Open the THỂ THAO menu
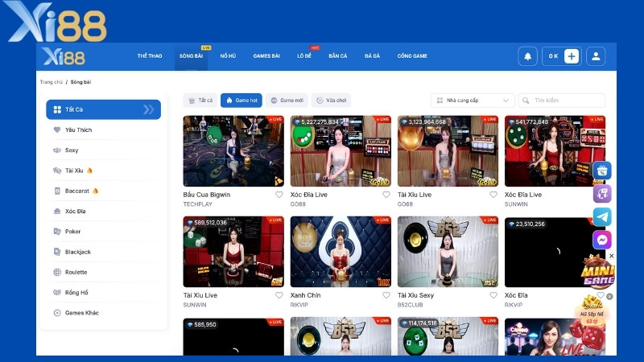Image resolution: width=644 pixels, height=362 pixels. tap(150, 56)
